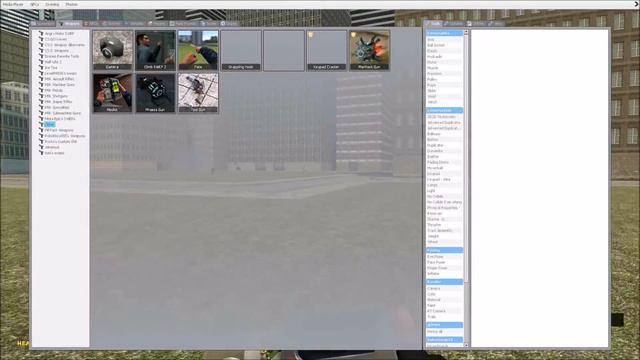Click gun icon beside Other category
The width and height of the screenshot is (640, 360).
click(x=41, y=124)
